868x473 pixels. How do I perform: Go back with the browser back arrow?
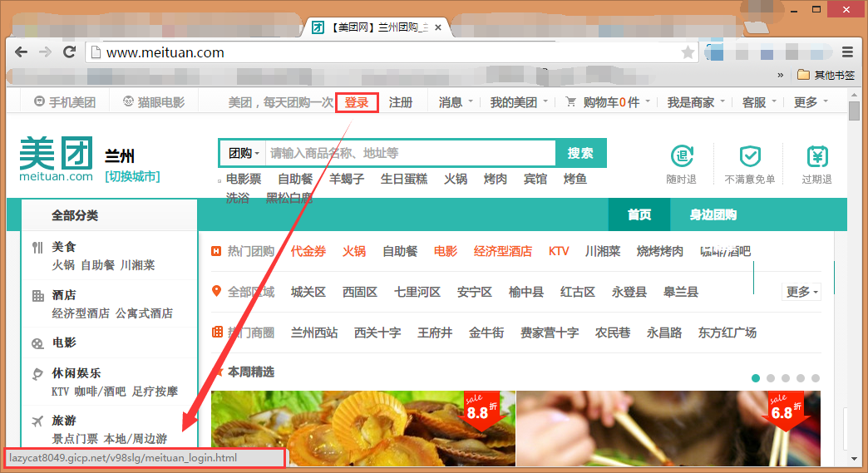coord(21,52)
